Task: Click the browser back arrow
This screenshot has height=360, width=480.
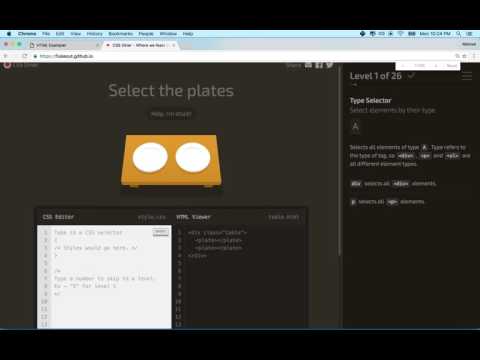Action: point(6,56)
